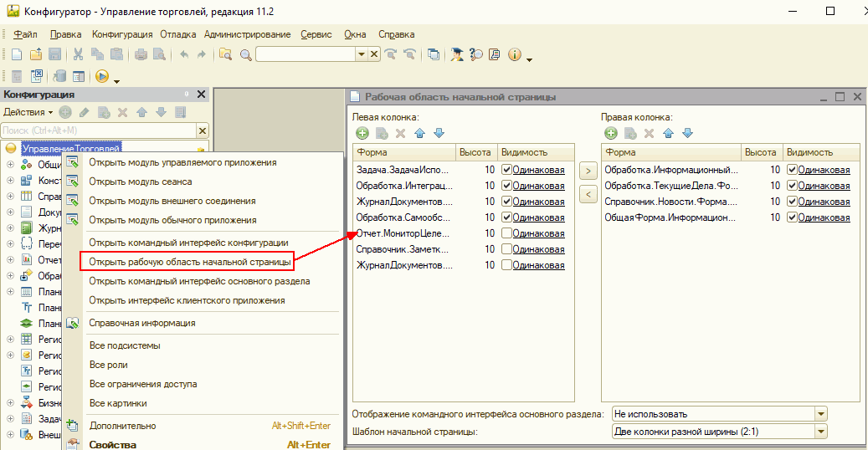Click the edit pencil icon in the Конфигурация panel

[x=85, y=112]
